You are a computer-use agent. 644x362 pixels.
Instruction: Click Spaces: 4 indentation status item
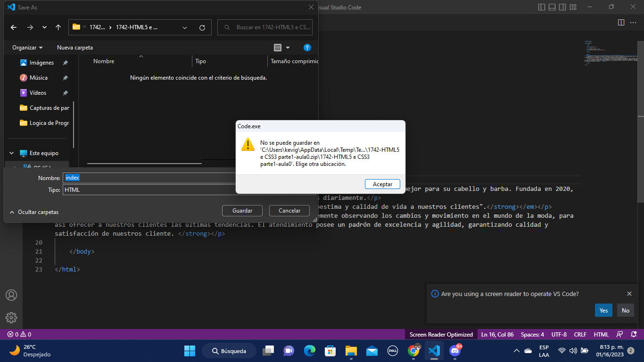pyautogui.click(x=532, y=334)
